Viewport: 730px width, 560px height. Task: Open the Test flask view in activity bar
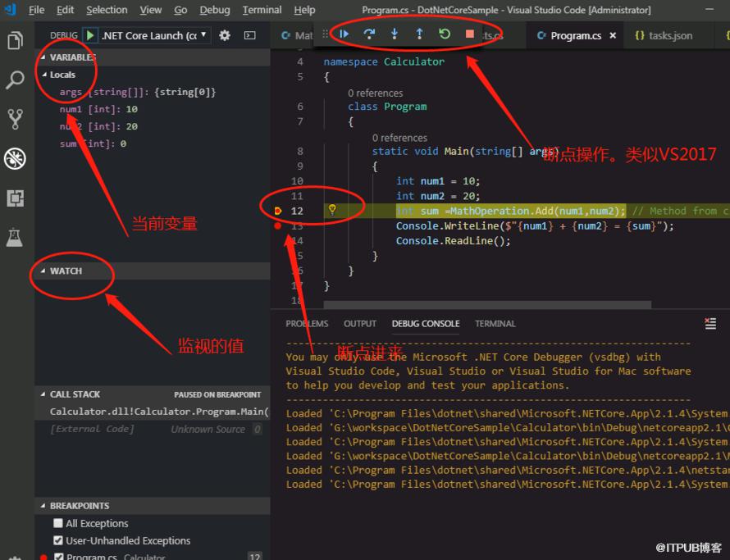(x=15, y=238)
